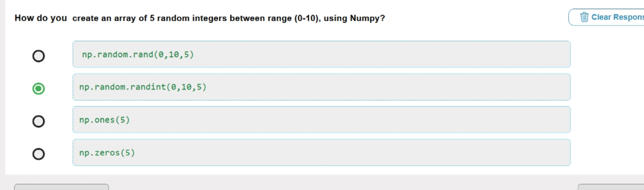The width and height of the screenshot is (644, 190).
Task: Click the blank area of the np.zeros box
Action: coord(353,153)
